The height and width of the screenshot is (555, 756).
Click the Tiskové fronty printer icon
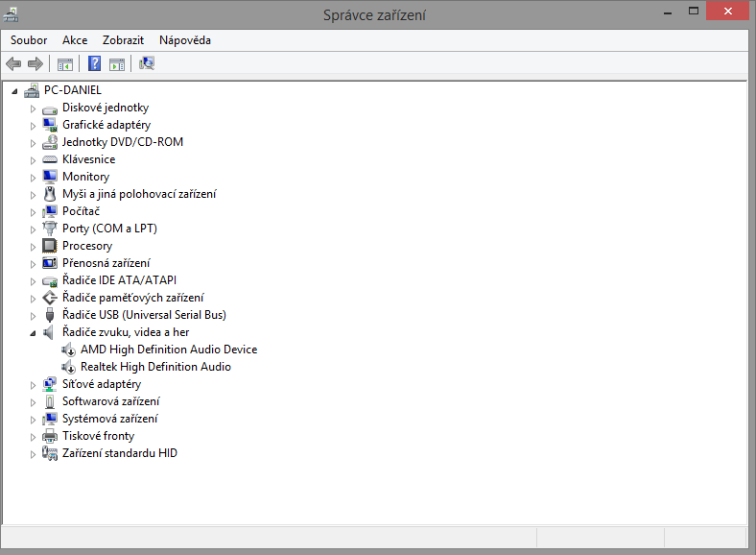pos(51,436)
